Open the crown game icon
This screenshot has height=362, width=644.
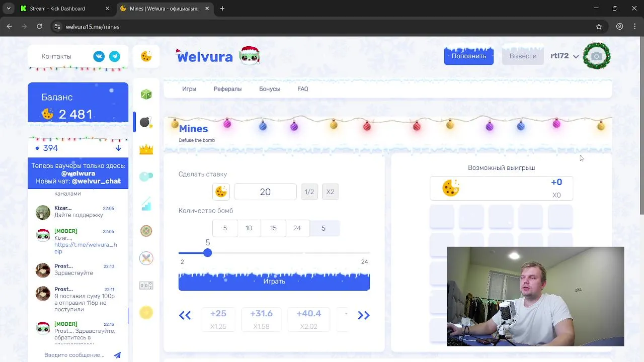[x=146, y=149]
